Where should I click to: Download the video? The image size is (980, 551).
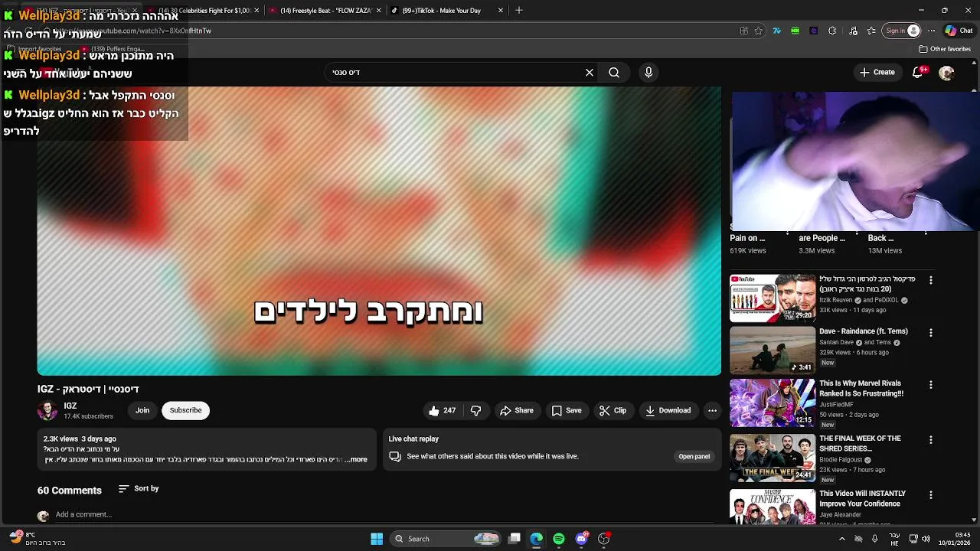click(668, 410)
